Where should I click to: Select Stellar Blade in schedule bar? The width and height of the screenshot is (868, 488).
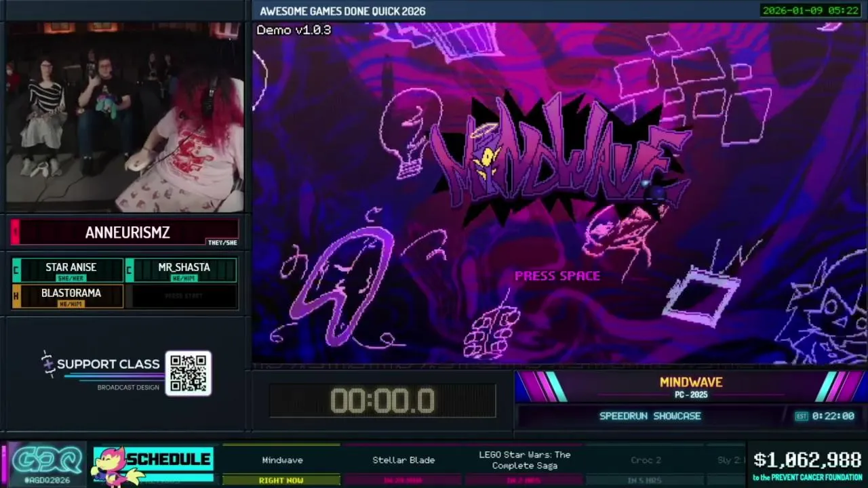tap(403, 460)
